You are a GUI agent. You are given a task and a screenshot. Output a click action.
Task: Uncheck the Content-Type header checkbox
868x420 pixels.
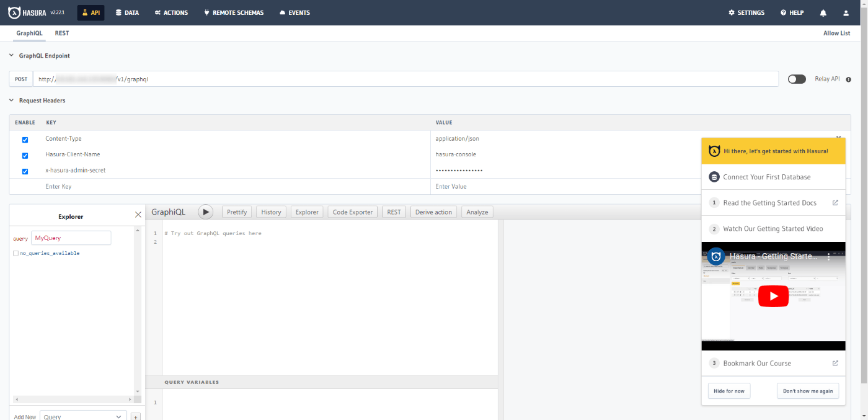(25, 140)
